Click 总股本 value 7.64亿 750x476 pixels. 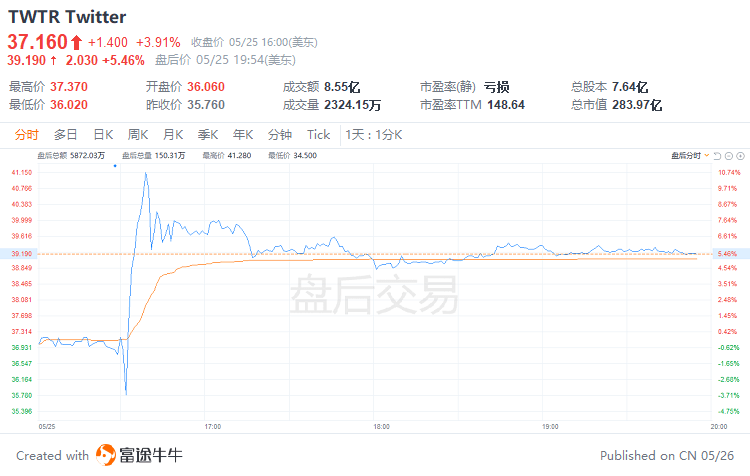click(630, 87)
